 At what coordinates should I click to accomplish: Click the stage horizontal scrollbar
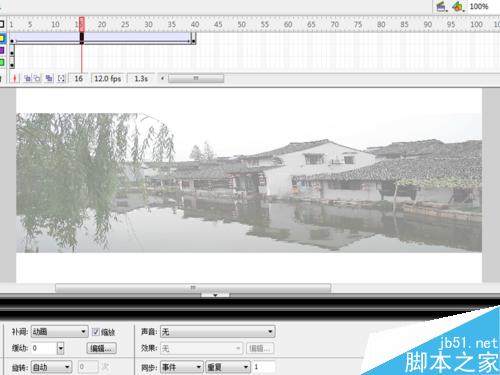pos(193,288)
